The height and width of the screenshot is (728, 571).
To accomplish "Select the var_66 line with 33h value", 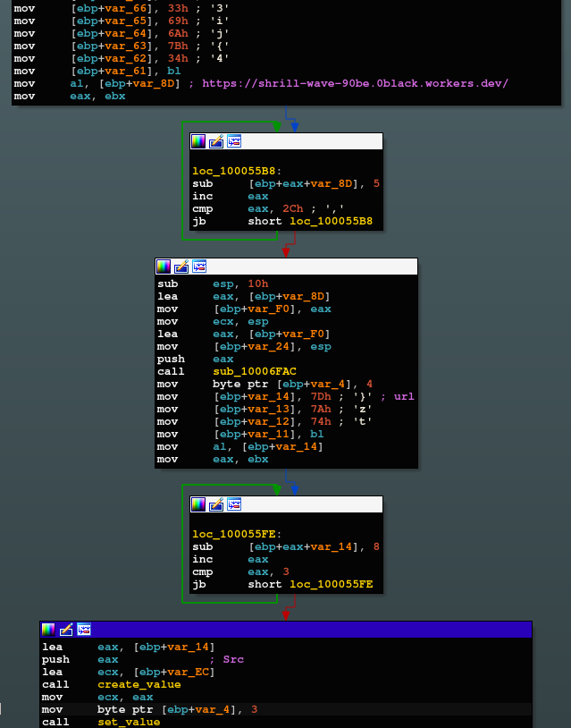I will tap(122, 8).
